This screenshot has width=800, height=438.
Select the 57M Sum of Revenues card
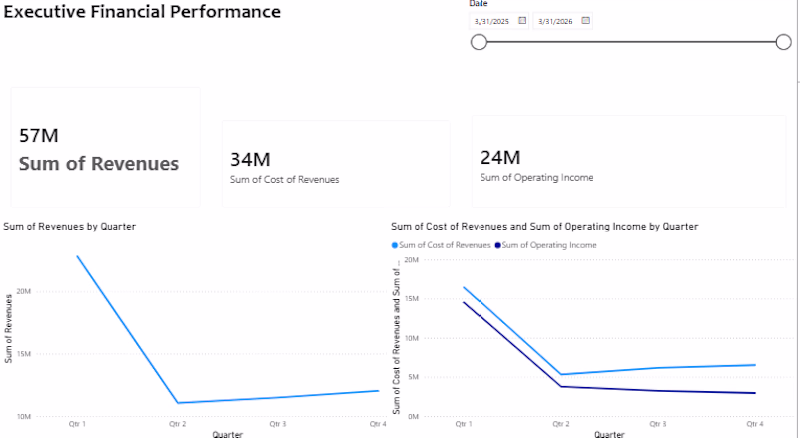coord(106,147)
